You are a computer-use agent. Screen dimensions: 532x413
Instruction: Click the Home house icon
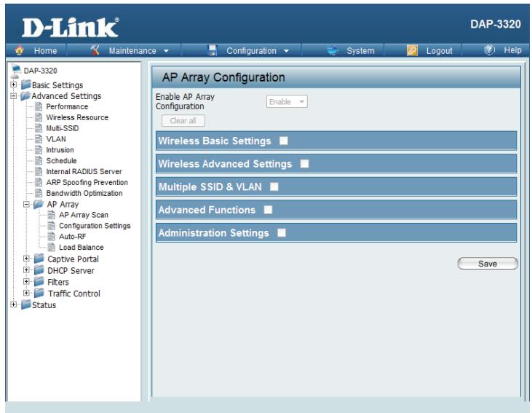pyautogui.click(x=20, y=50)
